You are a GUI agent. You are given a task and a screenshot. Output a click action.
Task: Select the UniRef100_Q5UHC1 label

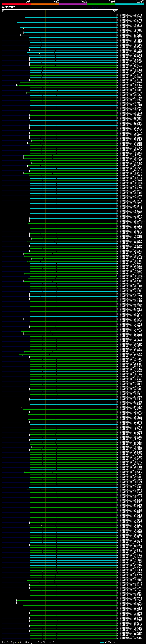(131, 193)
